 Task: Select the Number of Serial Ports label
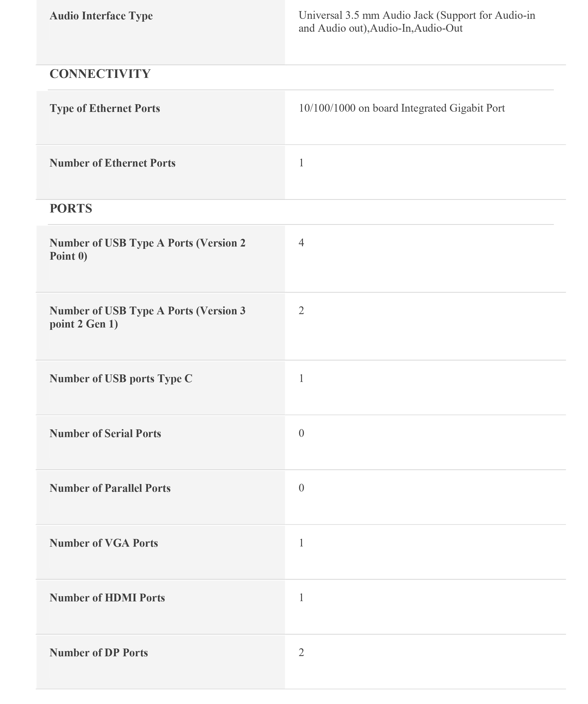pyautogui.click(x=105, y=433)
